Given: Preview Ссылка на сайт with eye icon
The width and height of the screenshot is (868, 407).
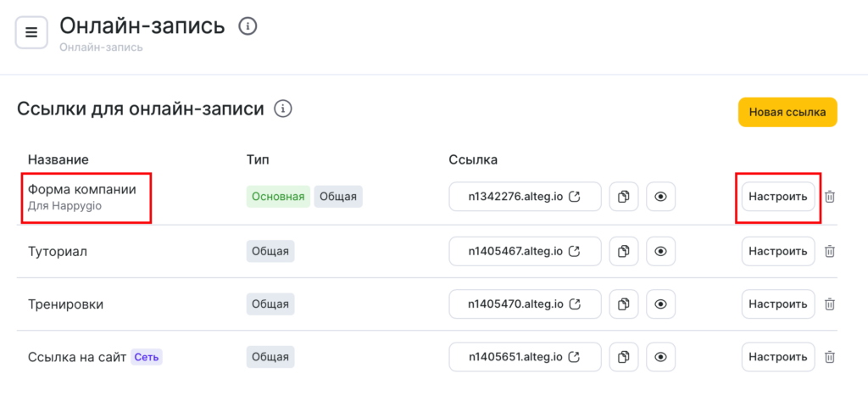Looking at the screenshot, I should [660, 357].
